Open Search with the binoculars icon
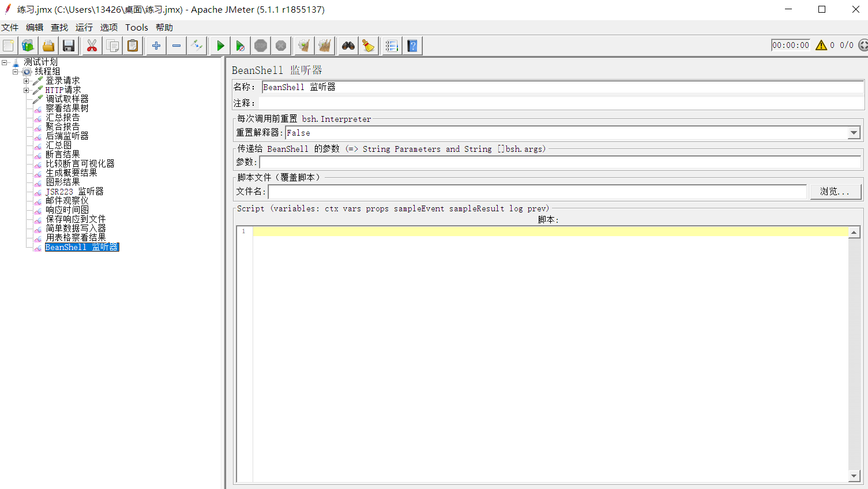The width and height of the screenshot is (868, 489). point(348,46)
